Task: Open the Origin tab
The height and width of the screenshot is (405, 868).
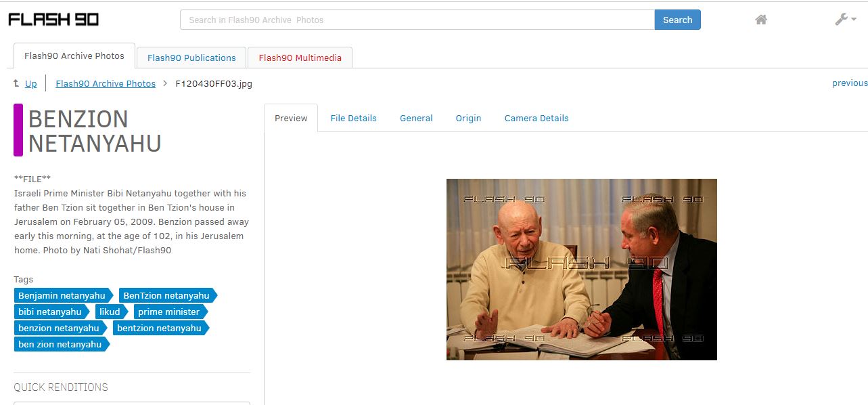Action: click(x=468, y=118)
